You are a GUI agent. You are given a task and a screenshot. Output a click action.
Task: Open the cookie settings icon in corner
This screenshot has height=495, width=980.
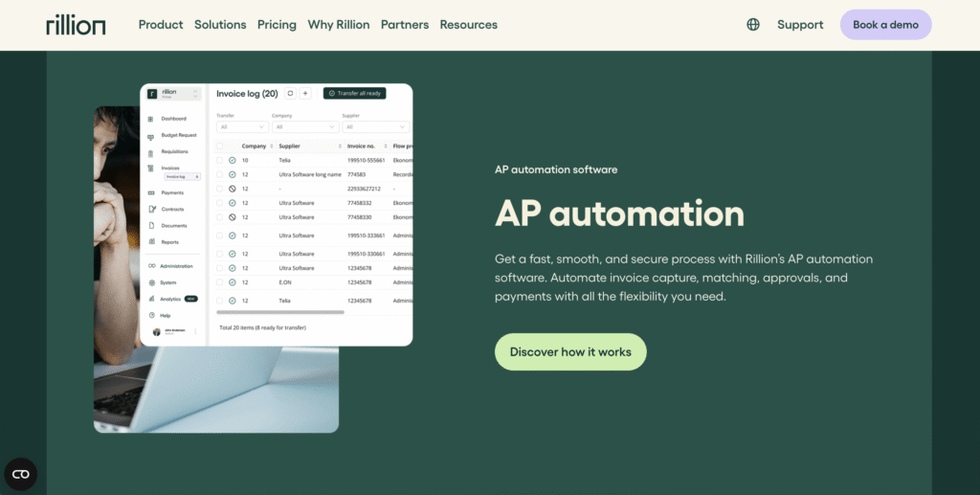point(20,474)
